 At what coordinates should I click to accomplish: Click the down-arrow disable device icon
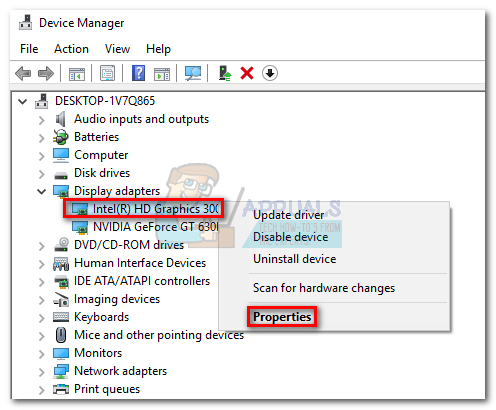pyautogui.click(x=269, y=73)
